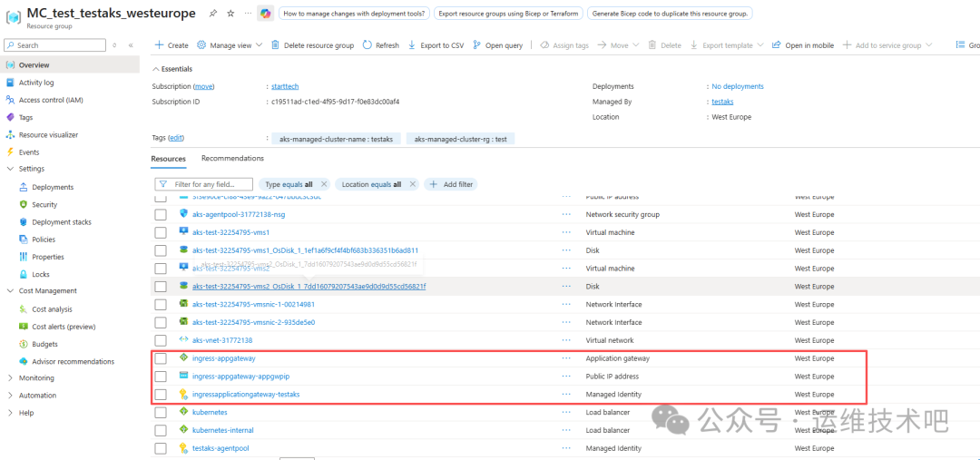Image resolution: width=980 pixels, height=460 pixels.
Task: Add resource group to favorites star
Action: click(x=230, y=13)
